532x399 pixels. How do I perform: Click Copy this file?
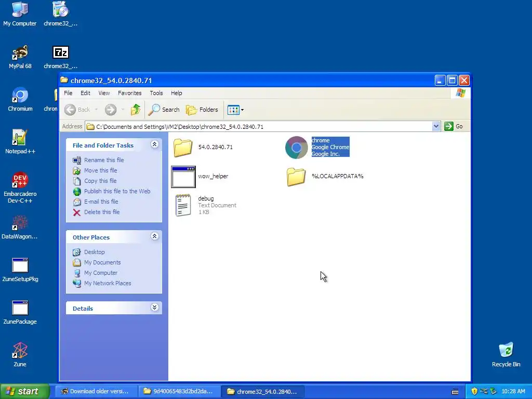click(x=100, y=181)
